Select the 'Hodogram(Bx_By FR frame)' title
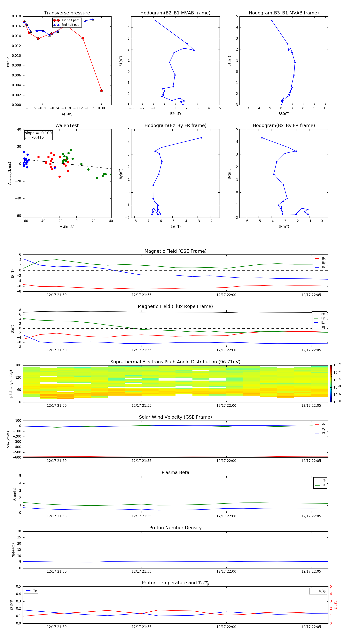351x644 pixels. (x=284, y=125)
